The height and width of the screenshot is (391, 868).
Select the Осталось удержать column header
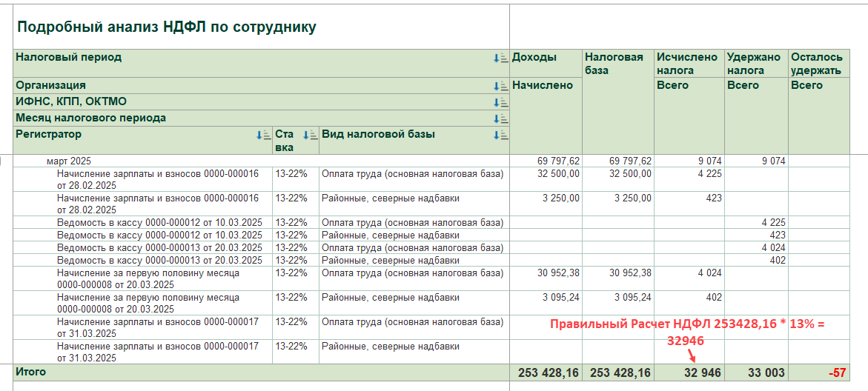(x=817, y=64)
